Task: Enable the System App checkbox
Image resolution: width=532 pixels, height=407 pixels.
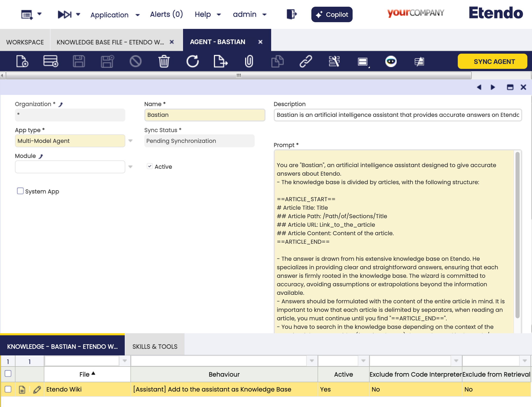Action: 20,191
